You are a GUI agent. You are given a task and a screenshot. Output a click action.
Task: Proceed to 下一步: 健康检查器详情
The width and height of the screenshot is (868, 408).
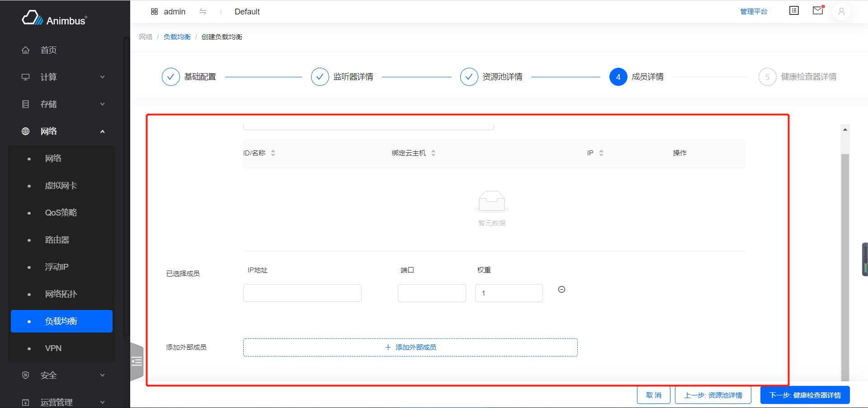(x=805, y=395)
